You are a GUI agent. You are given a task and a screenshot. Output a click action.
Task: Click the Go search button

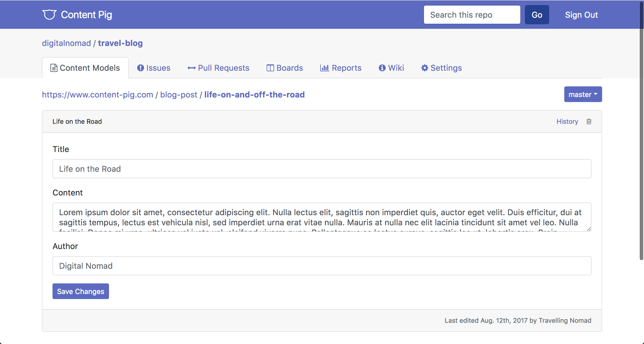pos(537,15)
